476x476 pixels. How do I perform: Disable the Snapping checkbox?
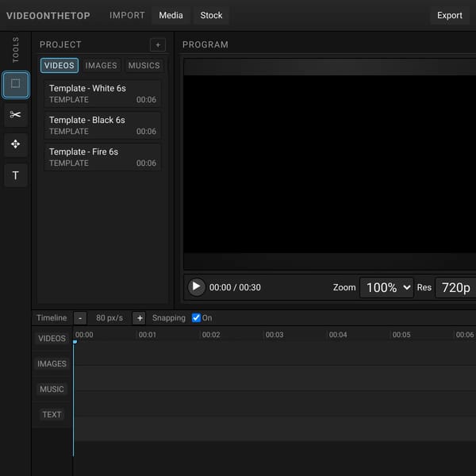click(x=196, y=318)
